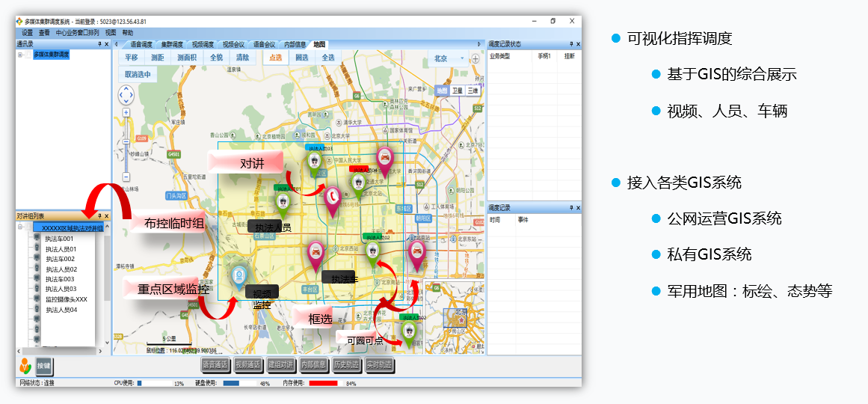The image size is (868, 404).
Task: Switch map view to 卫星 mode
Action: [x=458, y=90]
